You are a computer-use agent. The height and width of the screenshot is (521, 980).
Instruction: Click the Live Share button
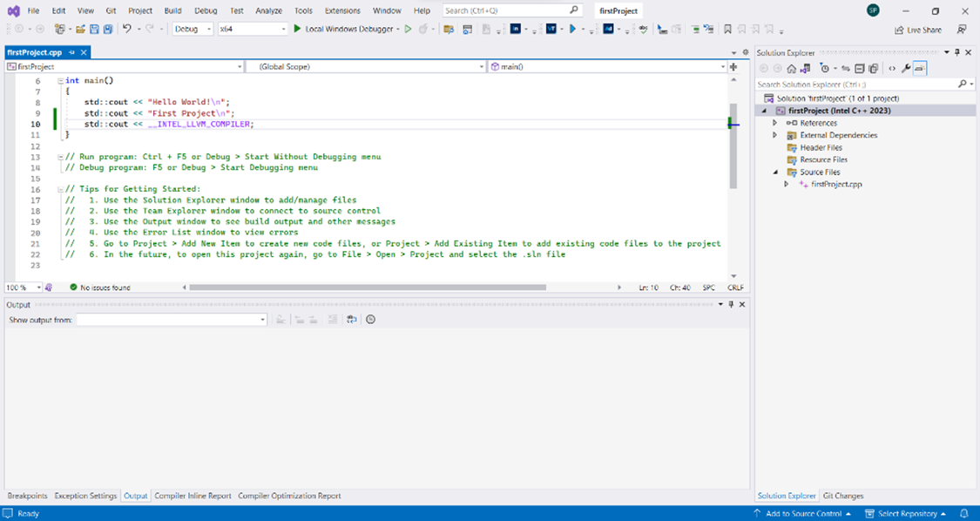tap(917, 30)
